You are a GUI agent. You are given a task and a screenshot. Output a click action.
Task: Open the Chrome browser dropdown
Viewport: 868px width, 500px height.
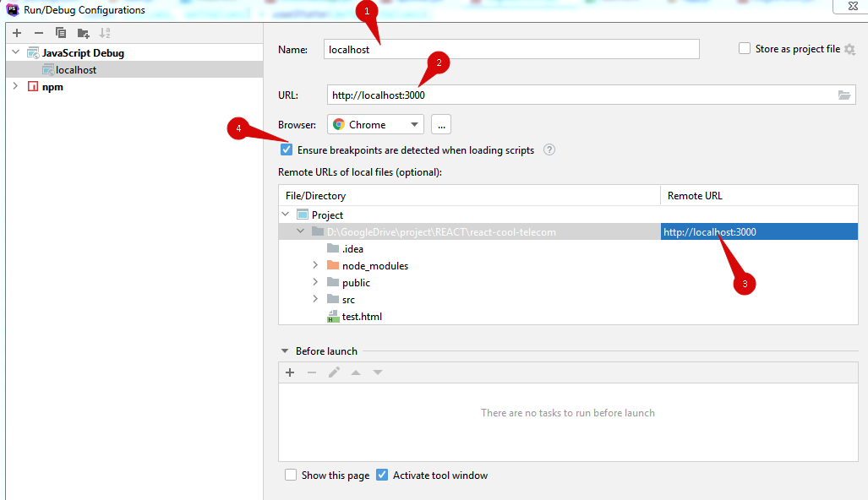(375, 125)
